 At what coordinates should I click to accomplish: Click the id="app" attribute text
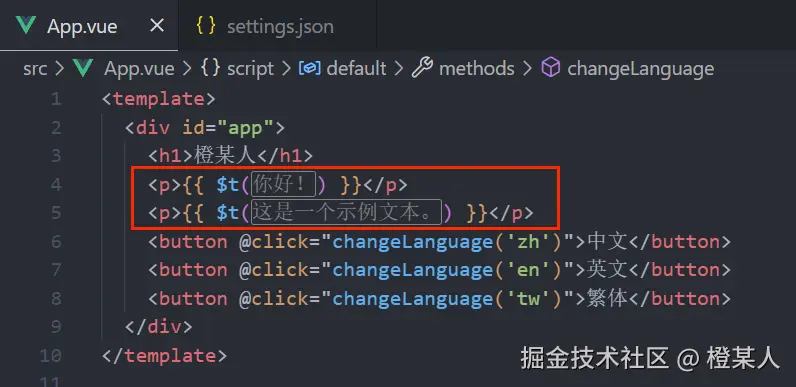(x=228, y=127)
